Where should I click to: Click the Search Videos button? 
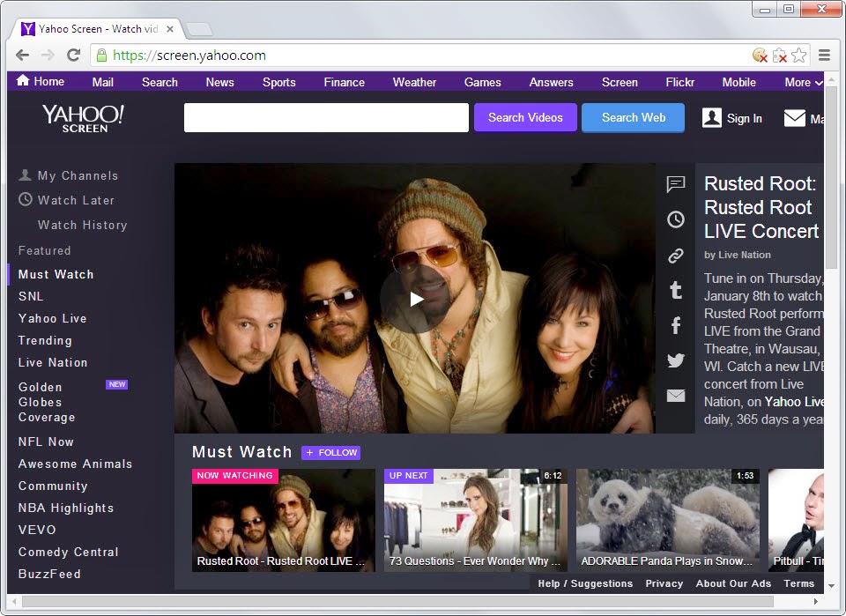point(525,117)
